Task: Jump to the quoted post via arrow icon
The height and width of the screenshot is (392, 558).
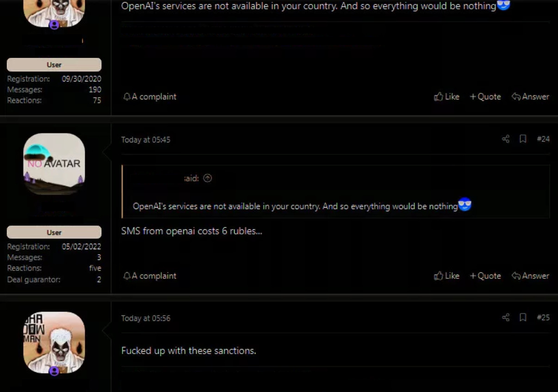Action: coord(208,178)
